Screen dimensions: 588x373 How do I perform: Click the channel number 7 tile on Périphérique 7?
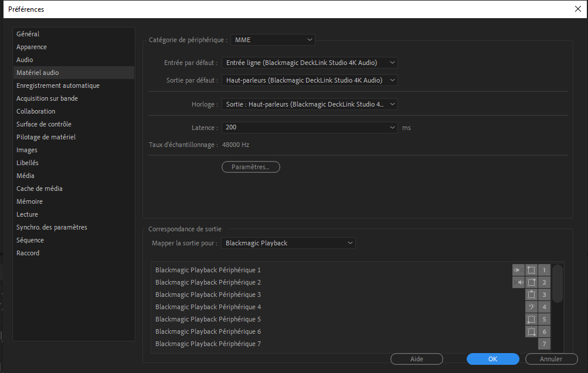(x=544, y=344)
